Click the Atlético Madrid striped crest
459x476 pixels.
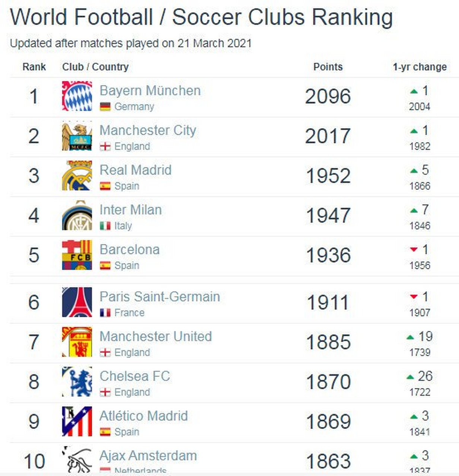(77, 421)
